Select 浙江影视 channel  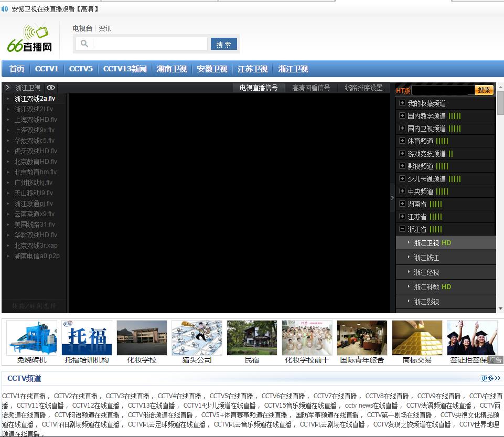pyautogui.click(x=445, y=302)
